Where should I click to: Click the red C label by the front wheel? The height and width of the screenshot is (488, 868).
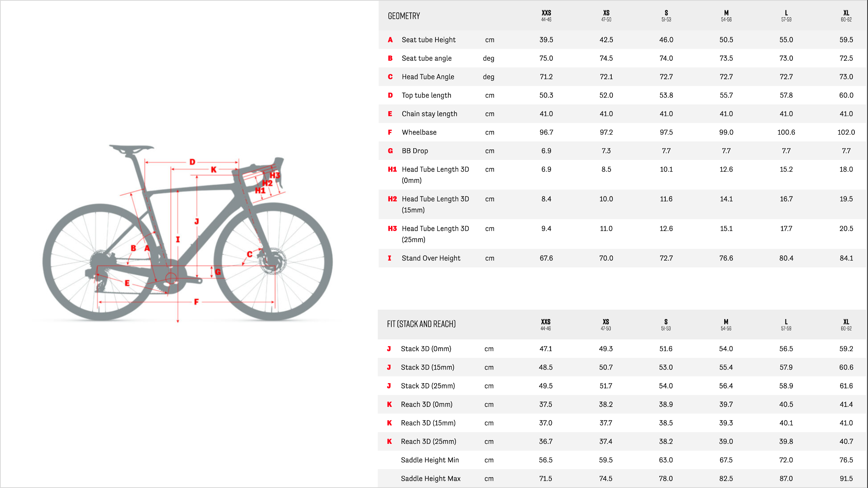[249, 254]
